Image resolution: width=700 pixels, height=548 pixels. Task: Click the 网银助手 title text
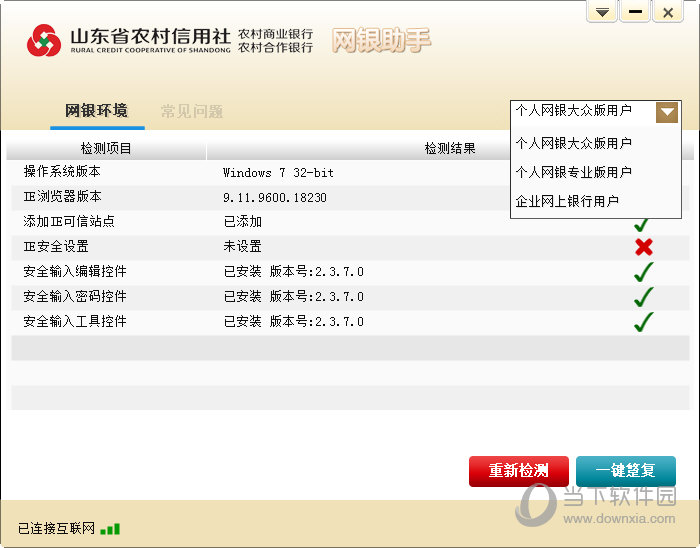pos(381,40)
